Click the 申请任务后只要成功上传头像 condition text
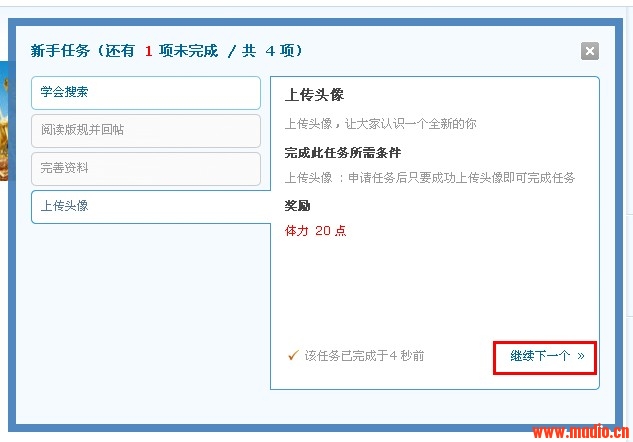 click(430, 178)
